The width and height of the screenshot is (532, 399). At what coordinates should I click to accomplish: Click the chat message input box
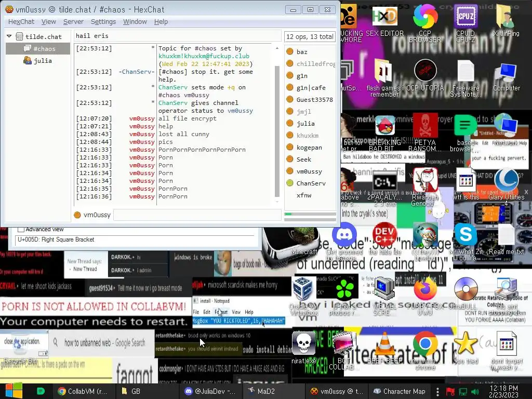tap(197, 215)
